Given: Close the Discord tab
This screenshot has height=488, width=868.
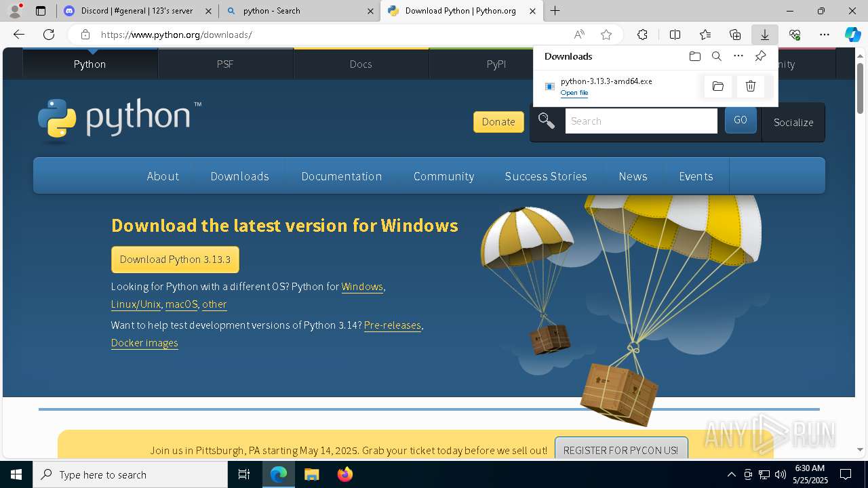Looking at the screenshot, I should pyautogui.click(x=209, y=11).
